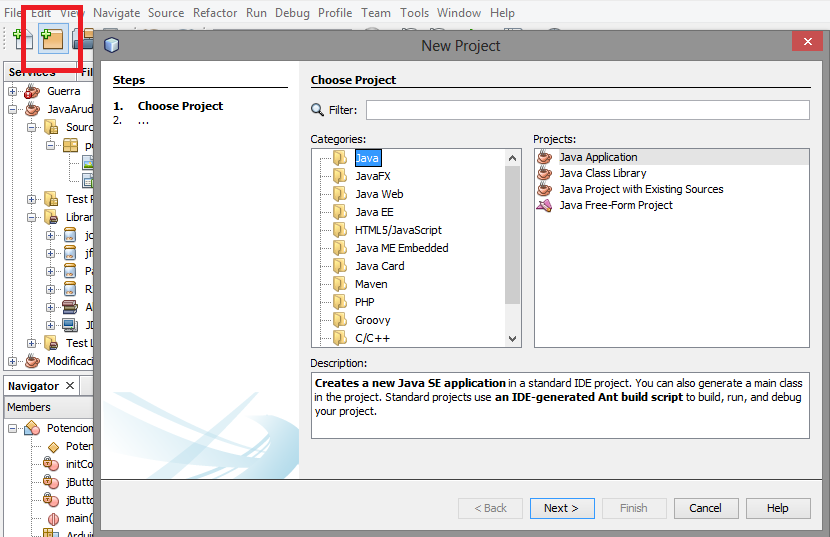Click the stacked books library icon in tree
Image resolution: width=830 pixels, height=537 pixels.
70,307
